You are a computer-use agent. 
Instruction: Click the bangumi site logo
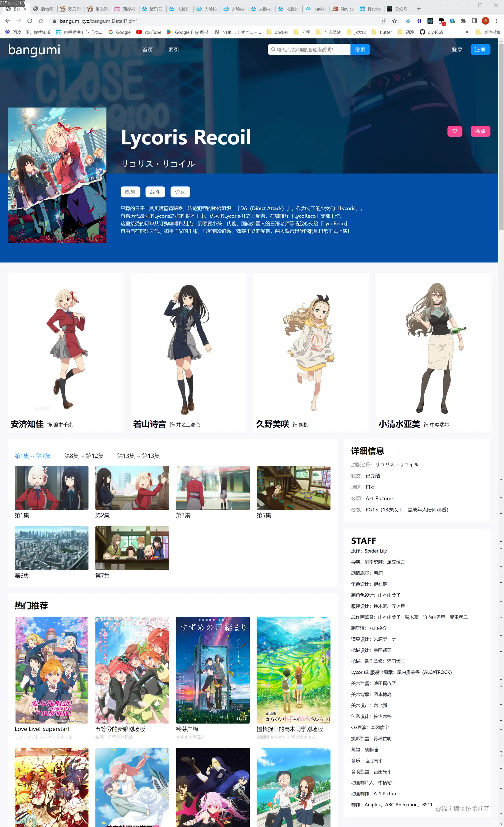[34, 50]
